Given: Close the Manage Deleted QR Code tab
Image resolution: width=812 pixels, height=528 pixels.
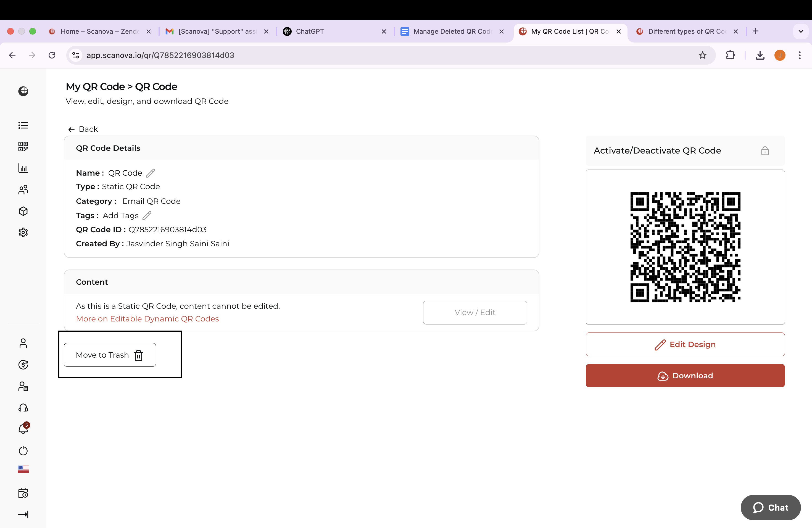Looking at the screenshot, I should [x=502, y=31].
